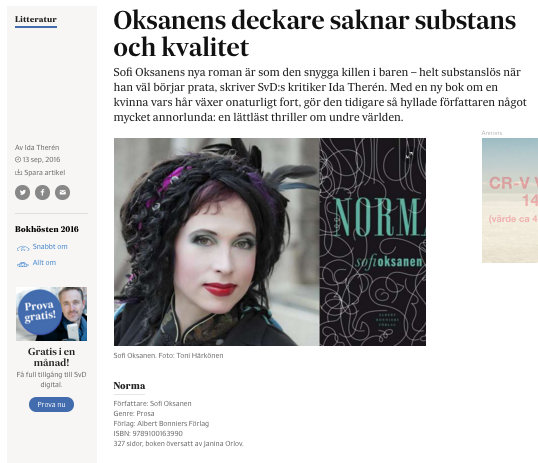Share article via Facebook icon

pyautogui.click(x=43, y=192)
